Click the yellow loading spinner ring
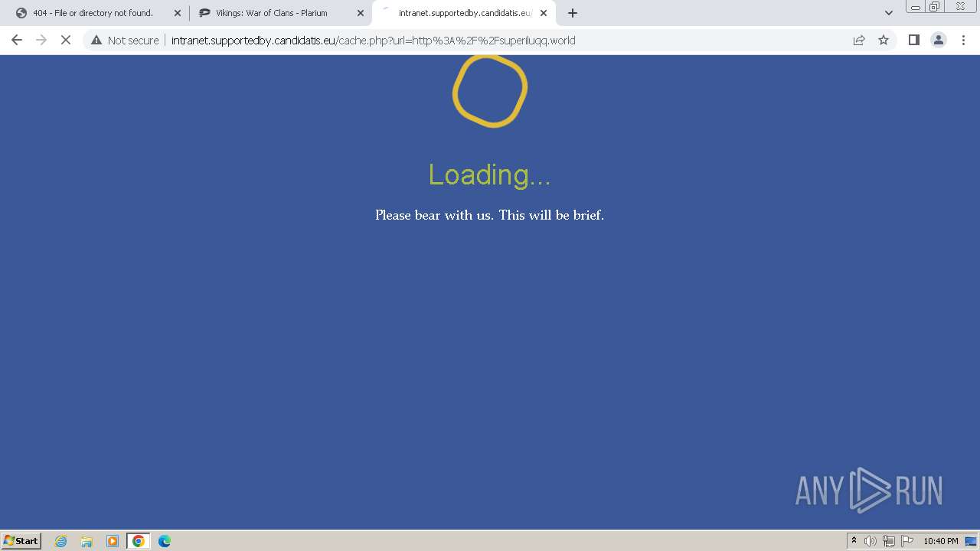 tap(490, 90)
